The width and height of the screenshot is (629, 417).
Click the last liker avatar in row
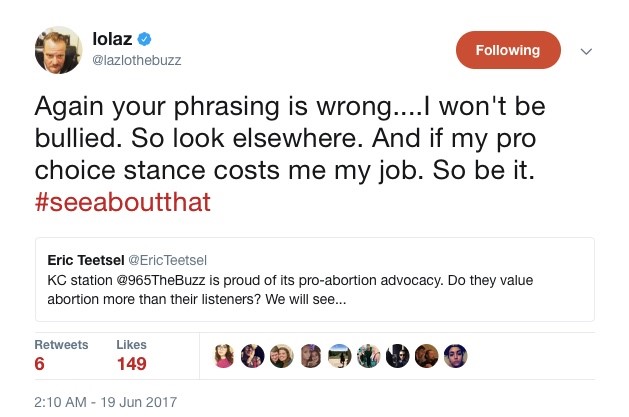(455, 357)
